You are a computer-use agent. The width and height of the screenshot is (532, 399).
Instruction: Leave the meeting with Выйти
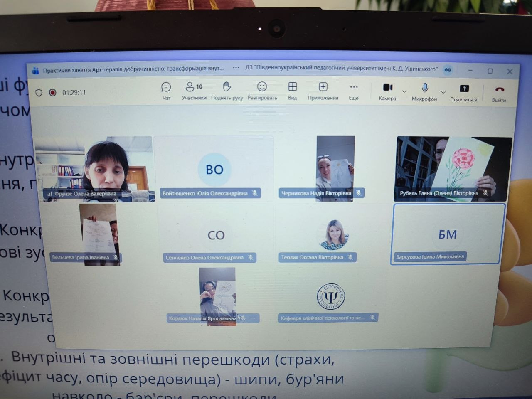pyautogui.click(x=499, y=93)
